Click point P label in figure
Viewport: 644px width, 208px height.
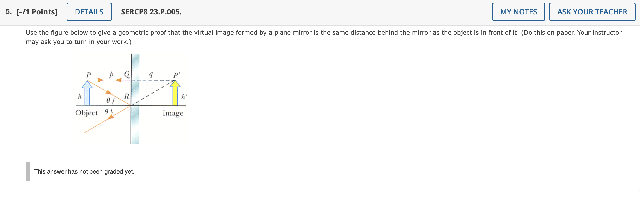(x=88, y=75)
